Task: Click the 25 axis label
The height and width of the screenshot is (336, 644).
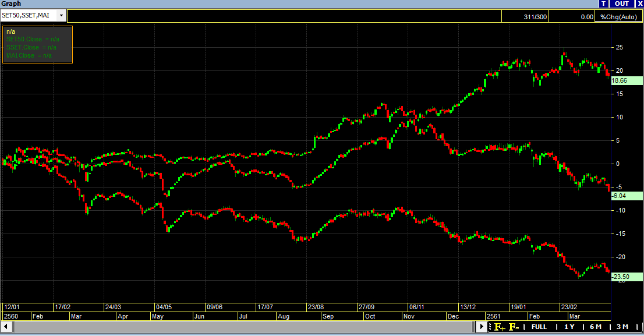Action: pos(620,48)
